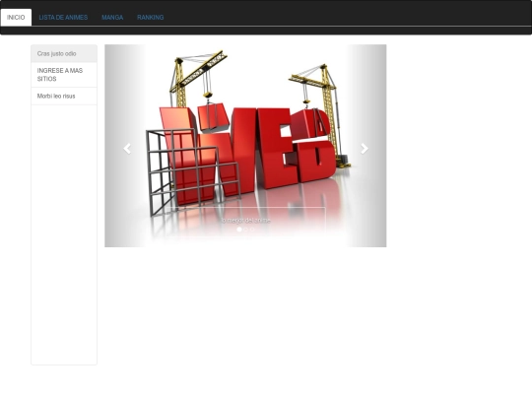Select the second carousel indicator dot
Screen dimensions: 532x399
245,230
